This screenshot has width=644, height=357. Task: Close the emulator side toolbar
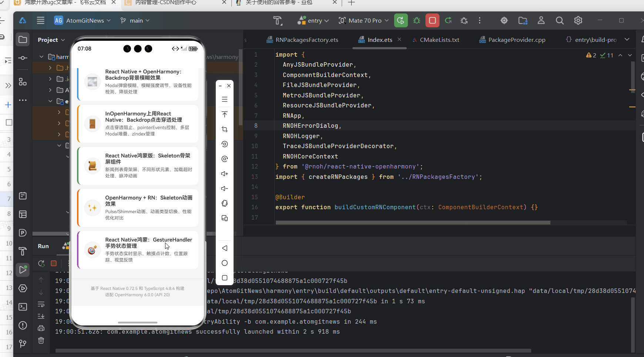click(229, 86)
